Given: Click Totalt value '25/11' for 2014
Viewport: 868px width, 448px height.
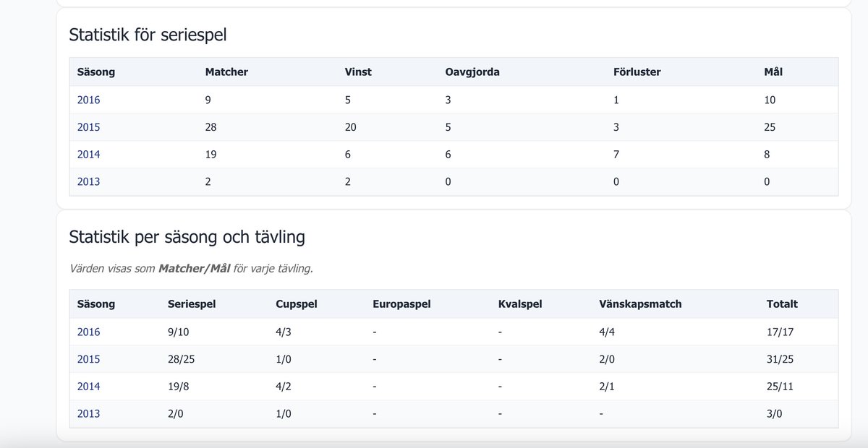Looking at the screenshot, I should pos(780,387).
